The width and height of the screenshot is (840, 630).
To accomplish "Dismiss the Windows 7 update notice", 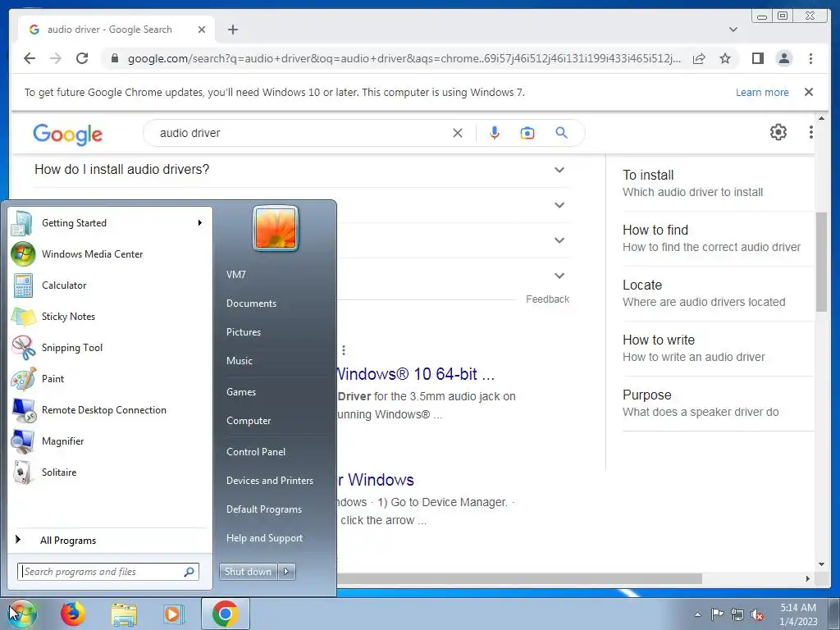I will 809,92.
